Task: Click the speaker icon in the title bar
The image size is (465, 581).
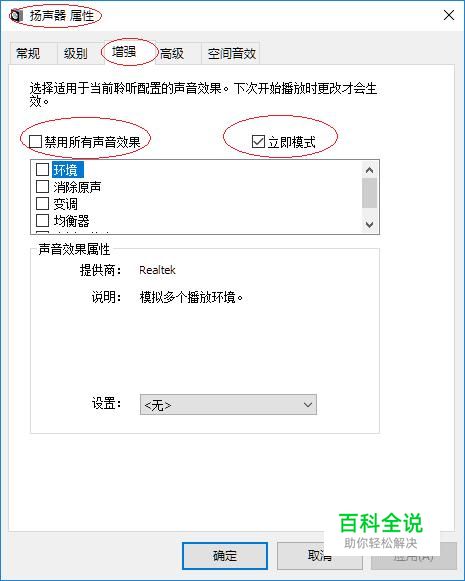Action: [16, 16]
